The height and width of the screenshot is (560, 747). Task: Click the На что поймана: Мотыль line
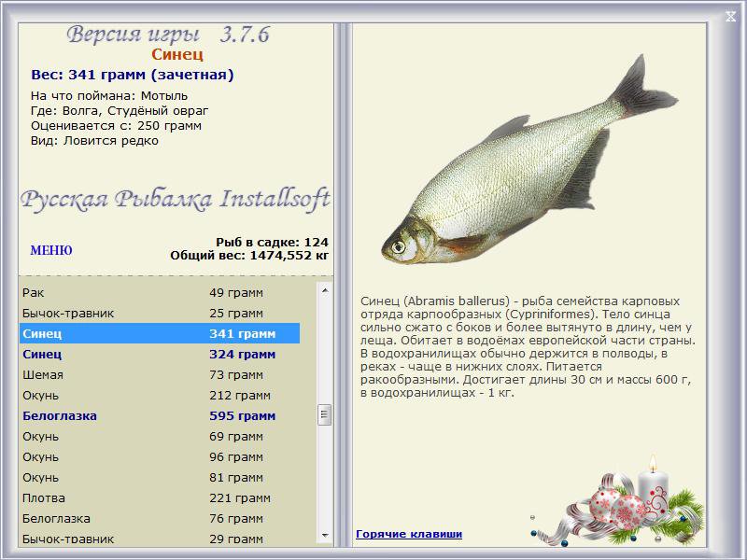[x=109, y=96]
